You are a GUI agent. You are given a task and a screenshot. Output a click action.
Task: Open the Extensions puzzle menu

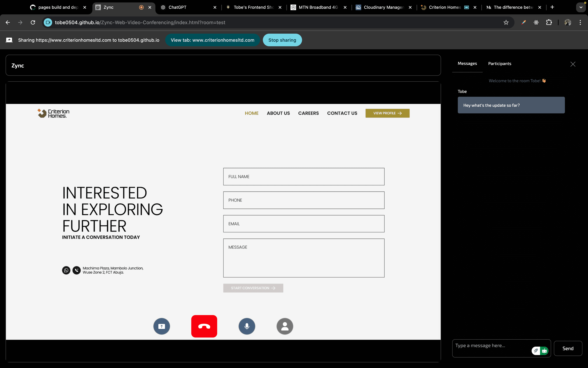tap(549, 22)
